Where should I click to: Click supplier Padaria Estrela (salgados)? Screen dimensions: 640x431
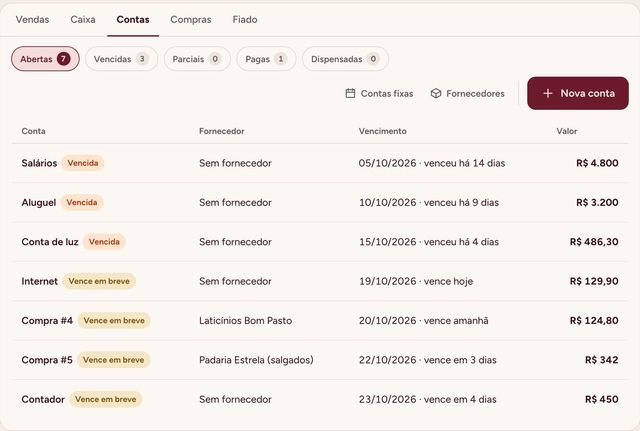pos(256,360)
